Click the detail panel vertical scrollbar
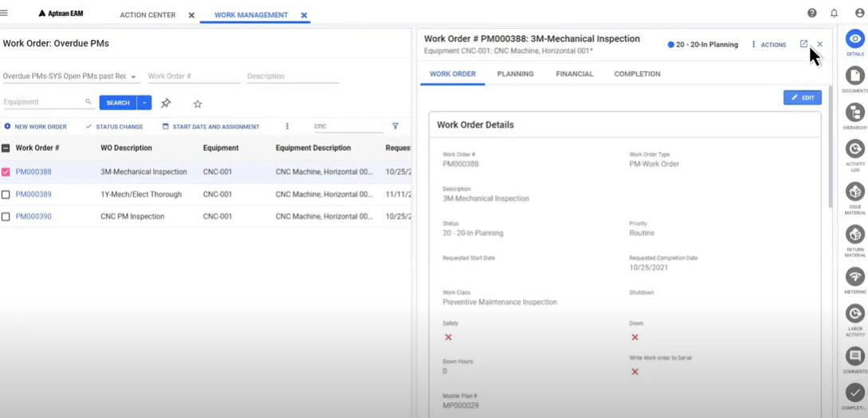The height and width of the screenshot is (418, 868). coord(829,147)
